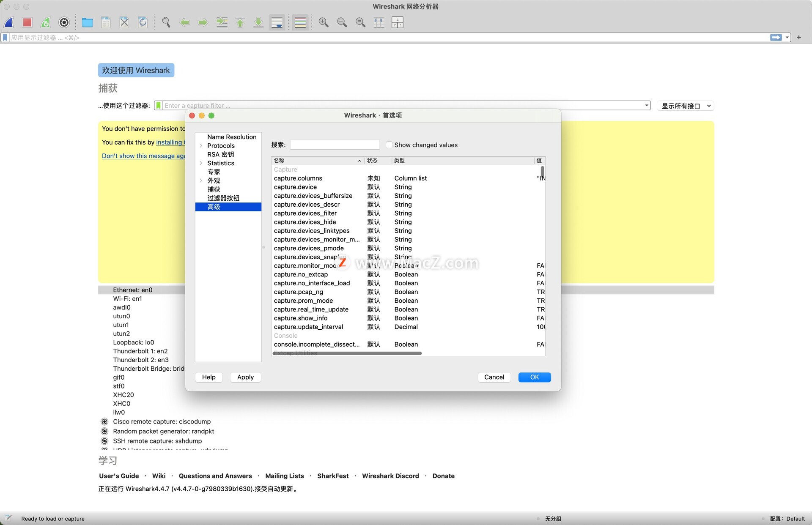Image resolution: width=812 pixels, height=525 pixels.
Task: Start capturing packets with shark fin icon
Action: [x=9, y=22]
